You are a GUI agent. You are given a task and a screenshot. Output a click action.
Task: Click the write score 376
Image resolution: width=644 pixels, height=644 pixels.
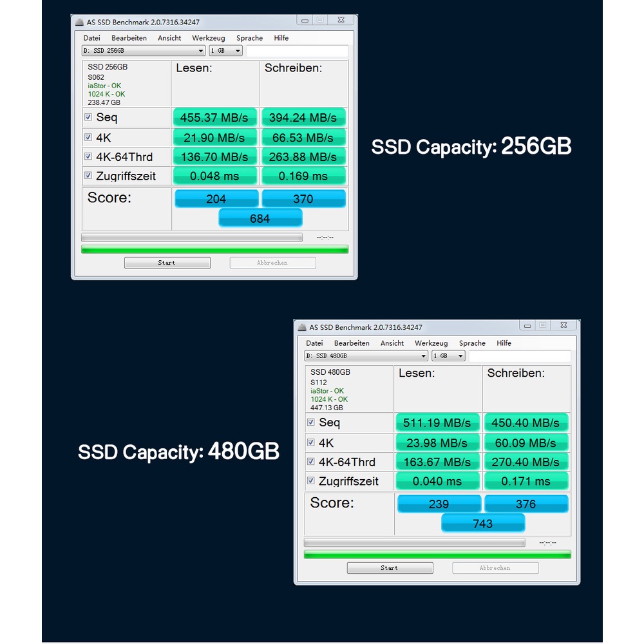coord(526,504)
